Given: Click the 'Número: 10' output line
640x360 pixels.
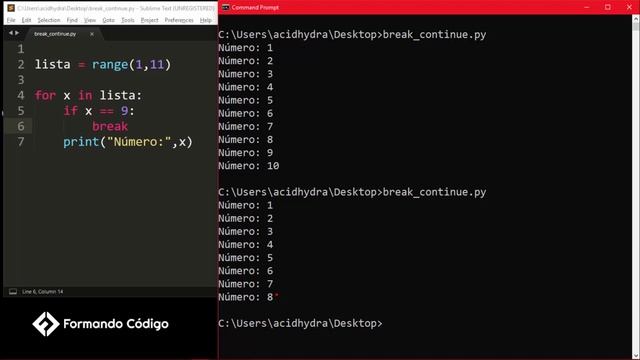Looking at the screenshot, I should [x=249, y=166].
